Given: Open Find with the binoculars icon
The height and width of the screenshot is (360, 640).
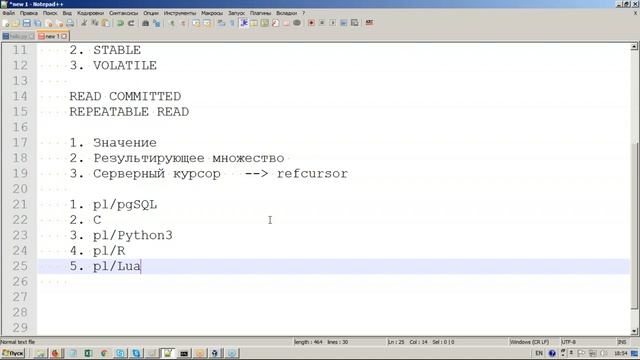Looking at the screenshot, I should pos(145,23).
